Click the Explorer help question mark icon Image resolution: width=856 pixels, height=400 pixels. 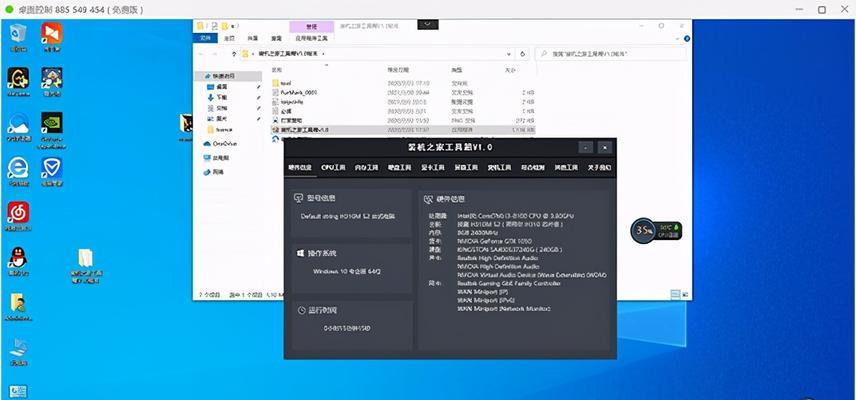[687, 39]
